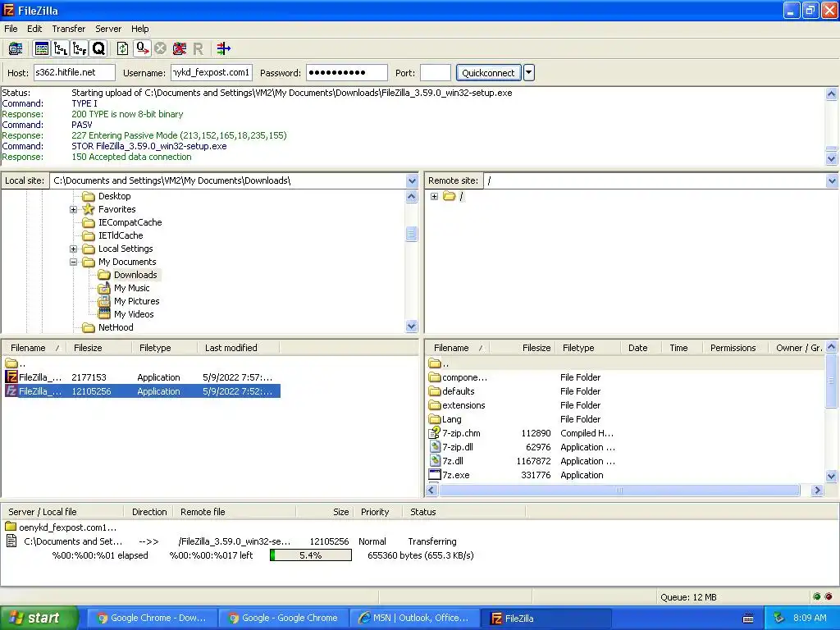Select My Pictures folder
Screen dimensions: 840x630
click(136, 301)
